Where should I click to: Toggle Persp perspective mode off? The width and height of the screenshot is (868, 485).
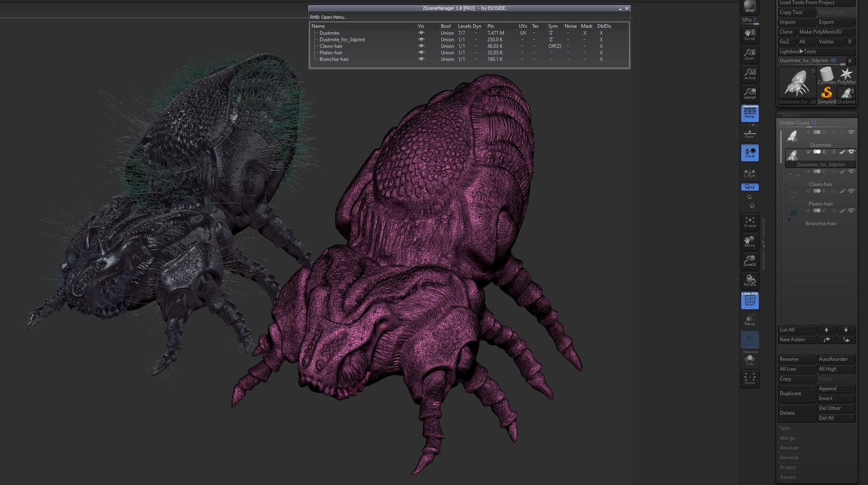click(x=749, y=113)
